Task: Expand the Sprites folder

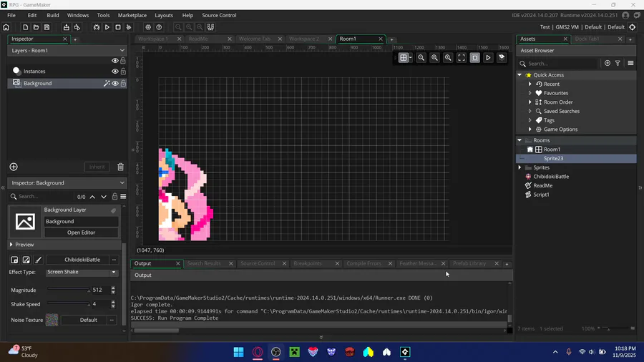Action: point(519,167)
